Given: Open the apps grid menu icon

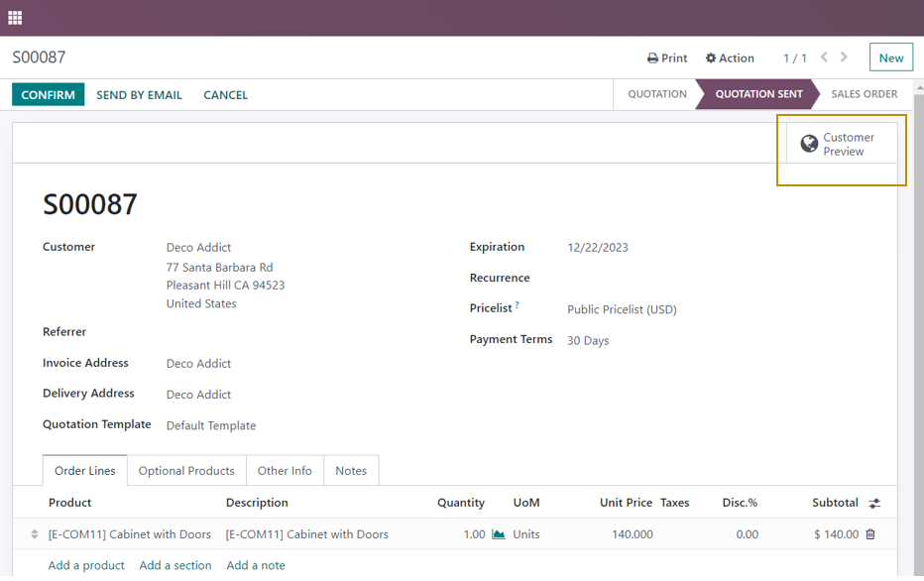Looking at the screenshot, I should [15, 18].
